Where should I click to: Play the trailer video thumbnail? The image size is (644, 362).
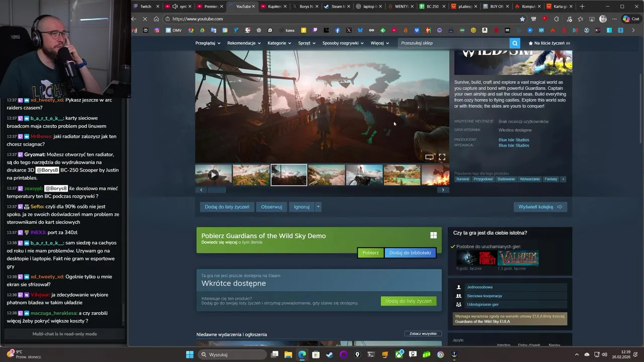213,175
